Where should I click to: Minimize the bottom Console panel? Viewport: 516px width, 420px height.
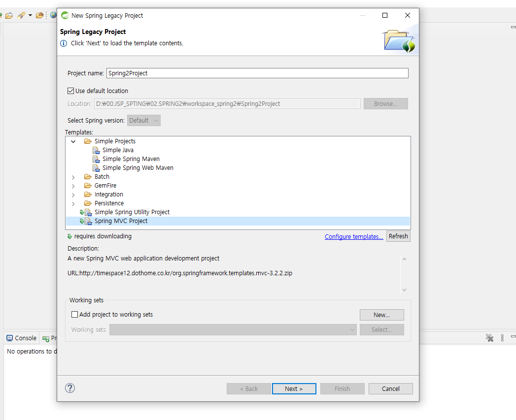pyautogui.click(x=513, y=336)
